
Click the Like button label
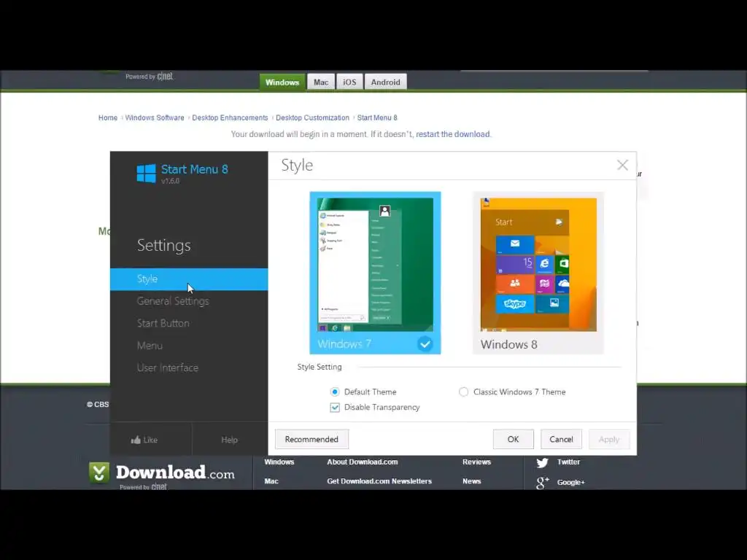[x=150, y=440]
